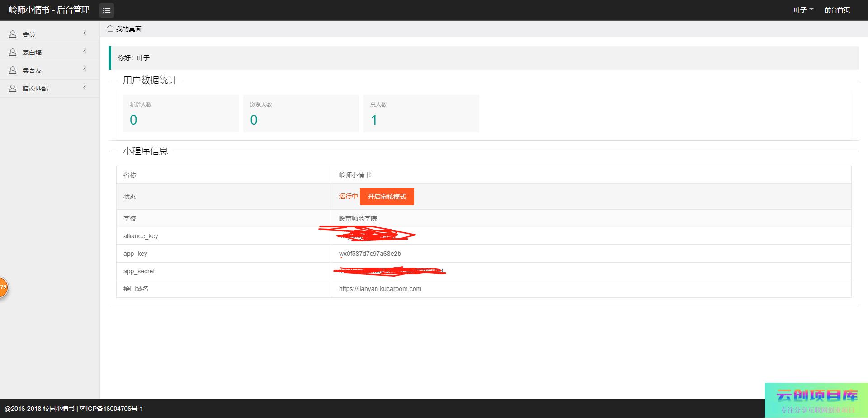Click the 云创项目库 watermark banner
The height and width of the screenshot is (418, 868).
(816, 400)
